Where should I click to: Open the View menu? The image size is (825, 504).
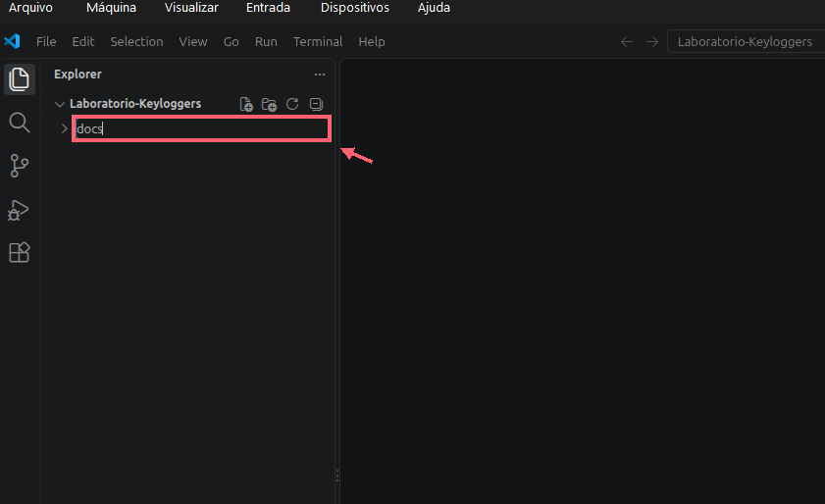pos(193,41)
